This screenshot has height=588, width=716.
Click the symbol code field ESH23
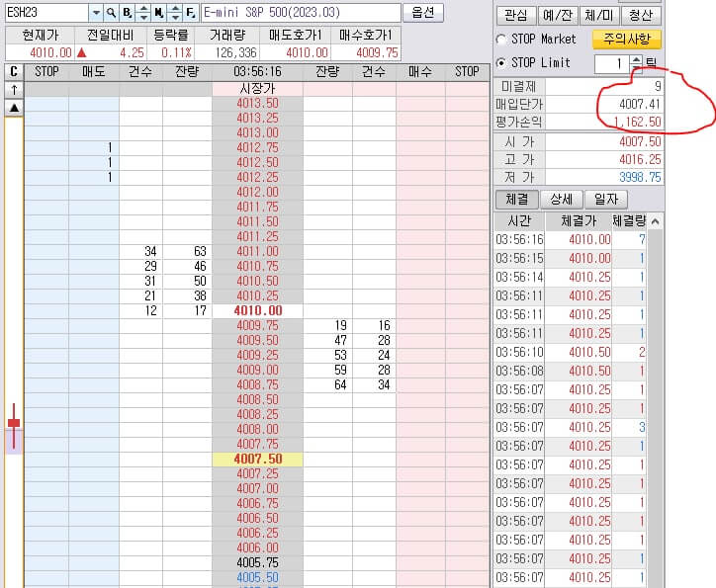(46, 13)
